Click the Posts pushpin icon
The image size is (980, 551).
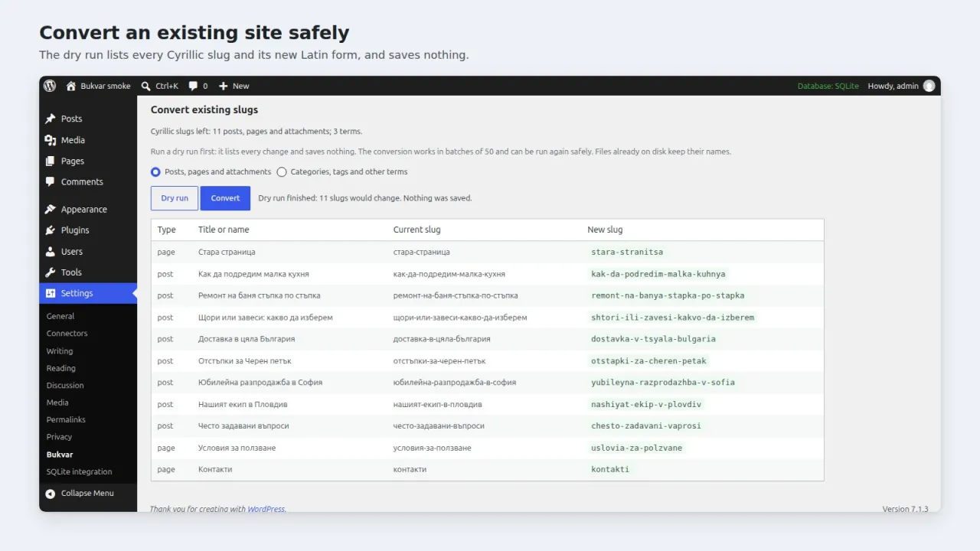(51, 119)
